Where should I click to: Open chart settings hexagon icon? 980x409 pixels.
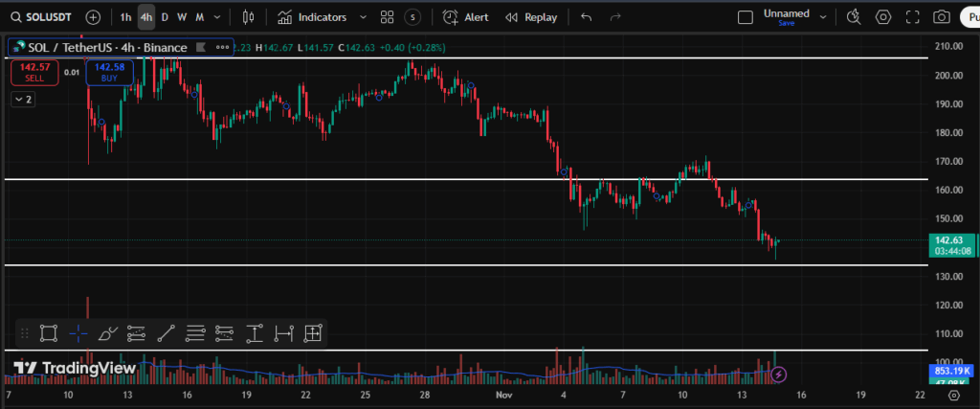click(883, 17)
